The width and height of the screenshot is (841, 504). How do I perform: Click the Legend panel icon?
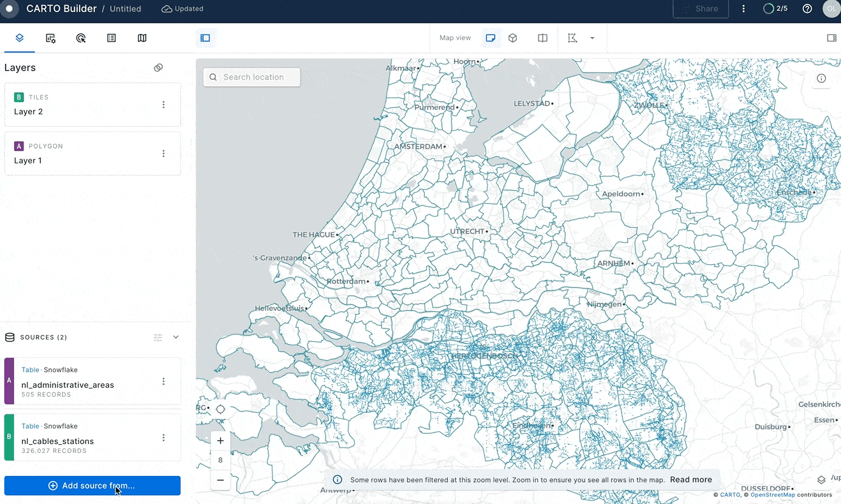point(205,38)
